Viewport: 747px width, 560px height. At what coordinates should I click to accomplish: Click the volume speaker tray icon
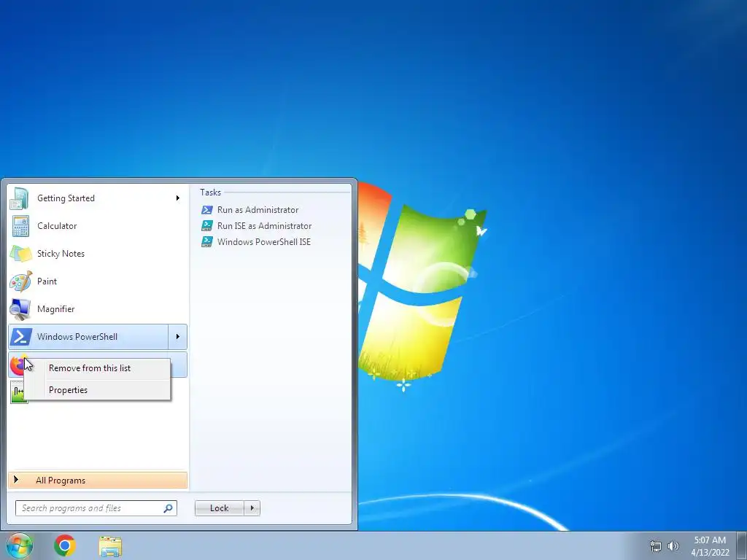(673, 546)
